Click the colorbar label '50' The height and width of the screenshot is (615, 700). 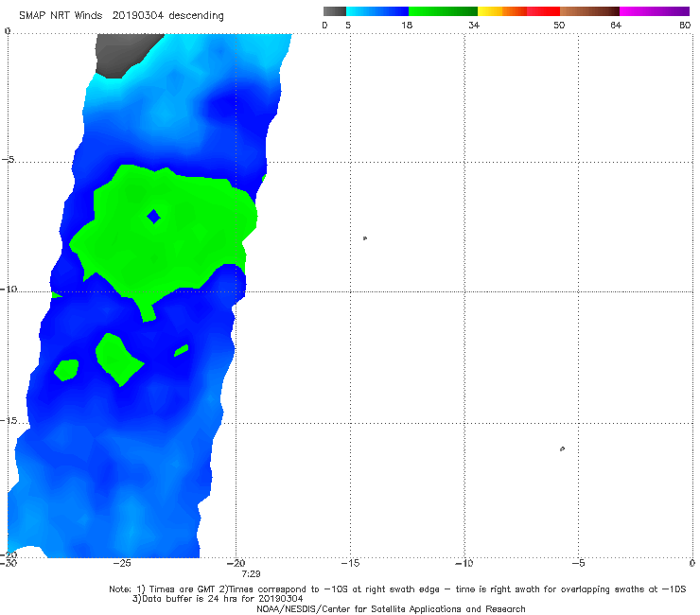[x=559, y=25]
